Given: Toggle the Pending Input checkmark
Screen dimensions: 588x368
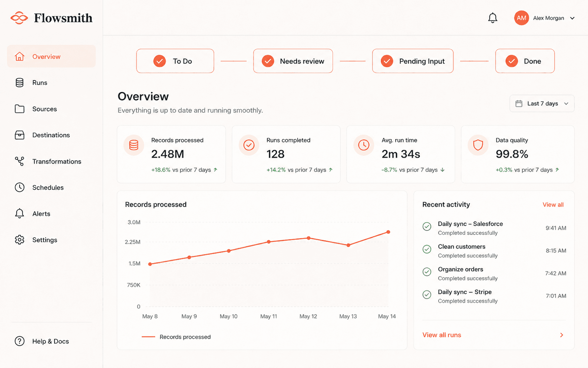Looking at the screenshot, I should click(387, 61).
